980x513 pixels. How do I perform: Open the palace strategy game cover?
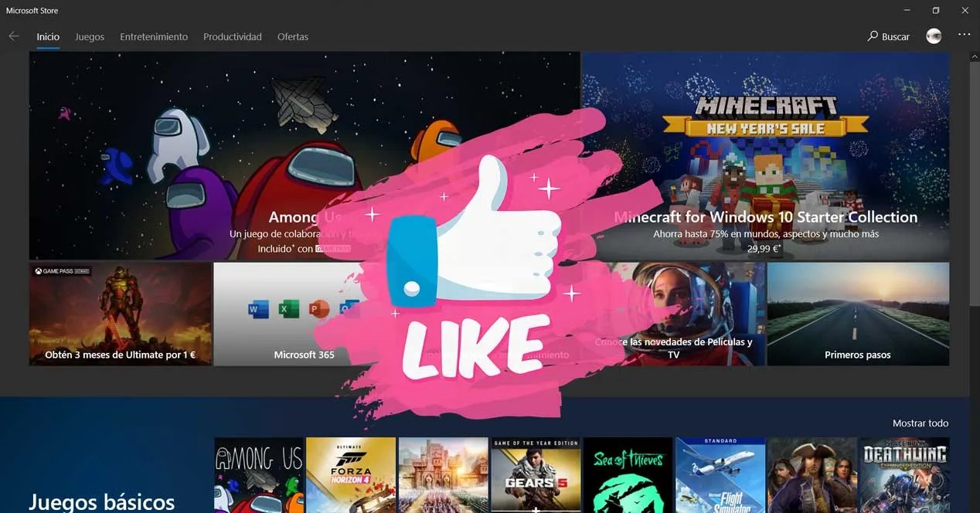[443, 475]
